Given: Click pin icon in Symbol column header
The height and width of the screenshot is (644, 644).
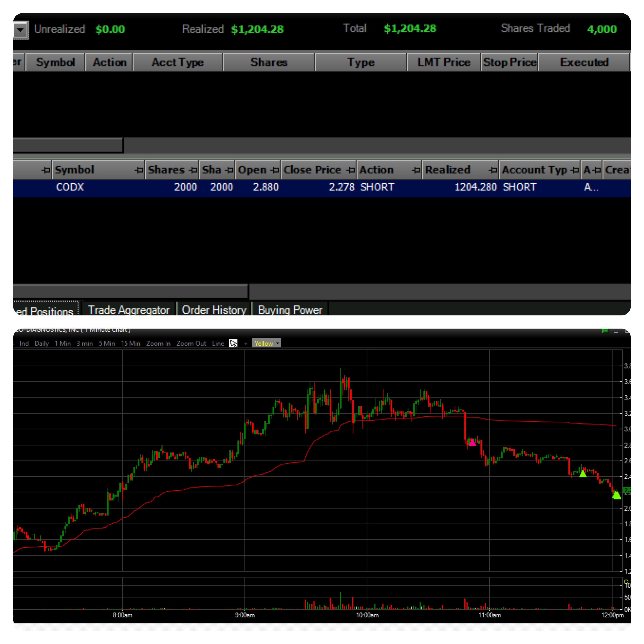Looking at the screenshot, I should click(x=139, y=170).
